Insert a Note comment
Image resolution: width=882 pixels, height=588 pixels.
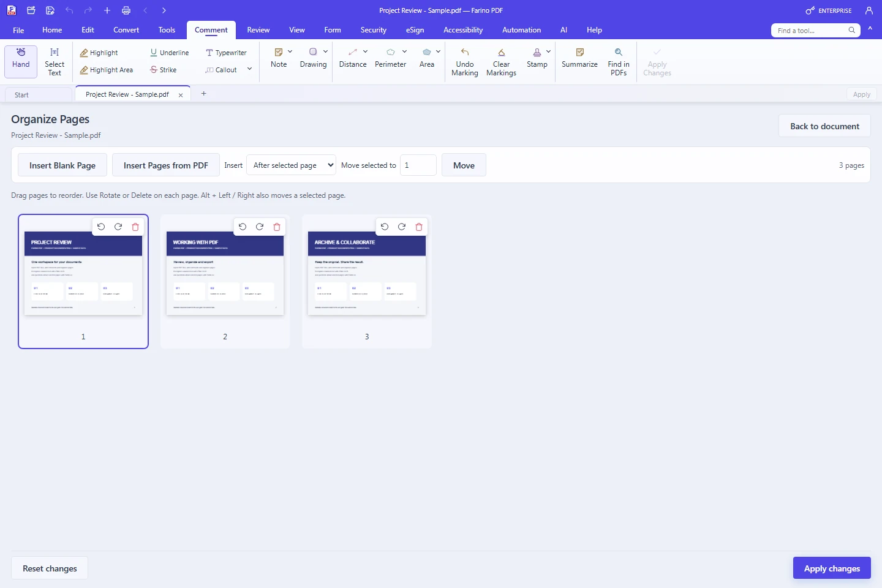(279, 59)
